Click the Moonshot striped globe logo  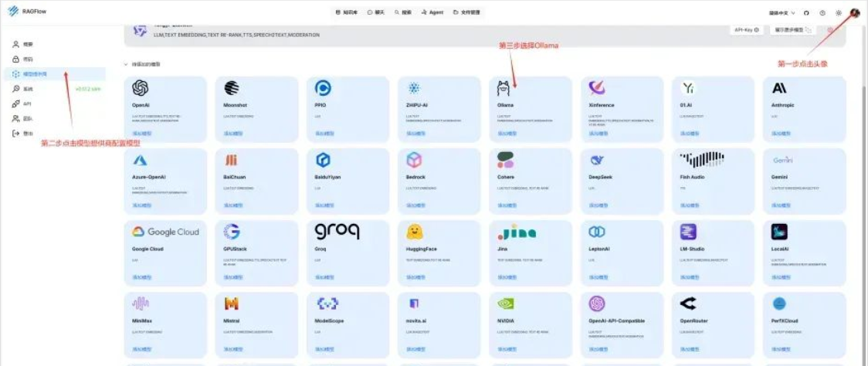tap(232, 88)
